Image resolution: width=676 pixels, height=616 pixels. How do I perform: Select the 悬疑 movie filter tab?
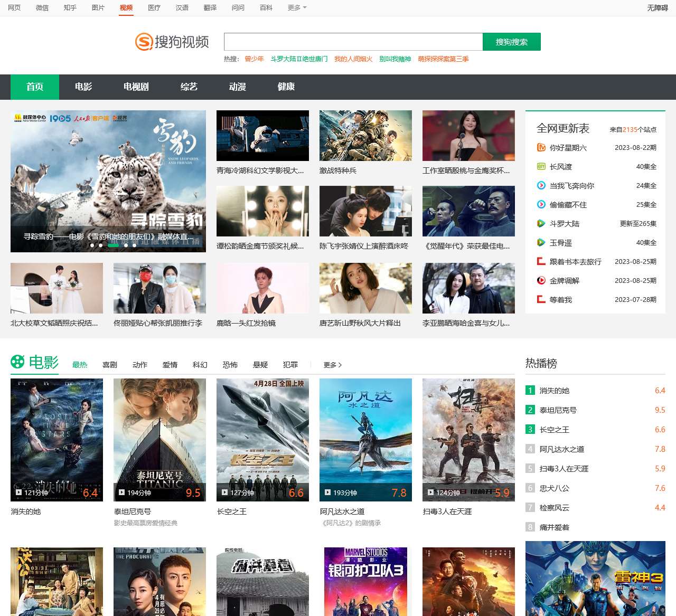(x=260, y=365)
